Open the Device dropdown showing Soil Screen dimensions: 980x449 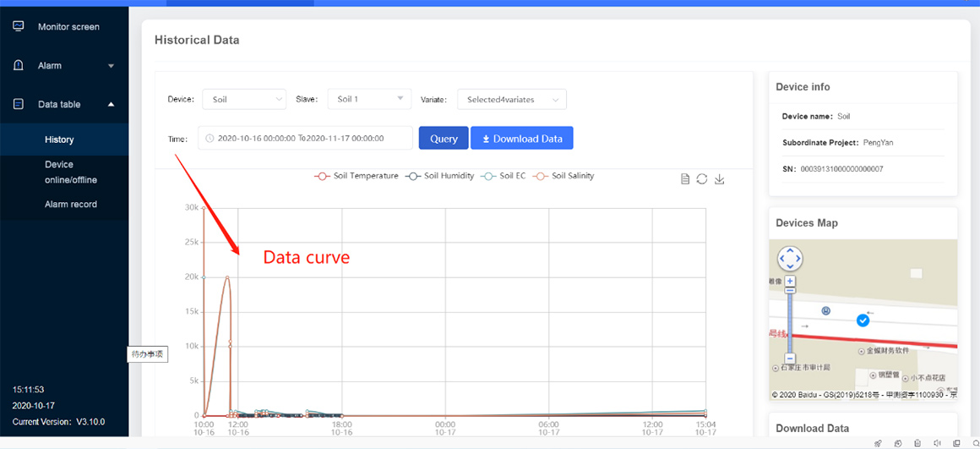[244, 99]
